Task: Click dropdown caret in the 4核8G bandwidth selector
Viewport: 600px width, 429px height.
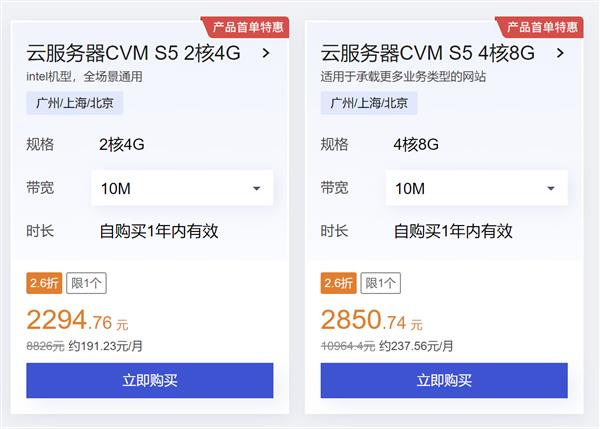Action: point(551,188)
